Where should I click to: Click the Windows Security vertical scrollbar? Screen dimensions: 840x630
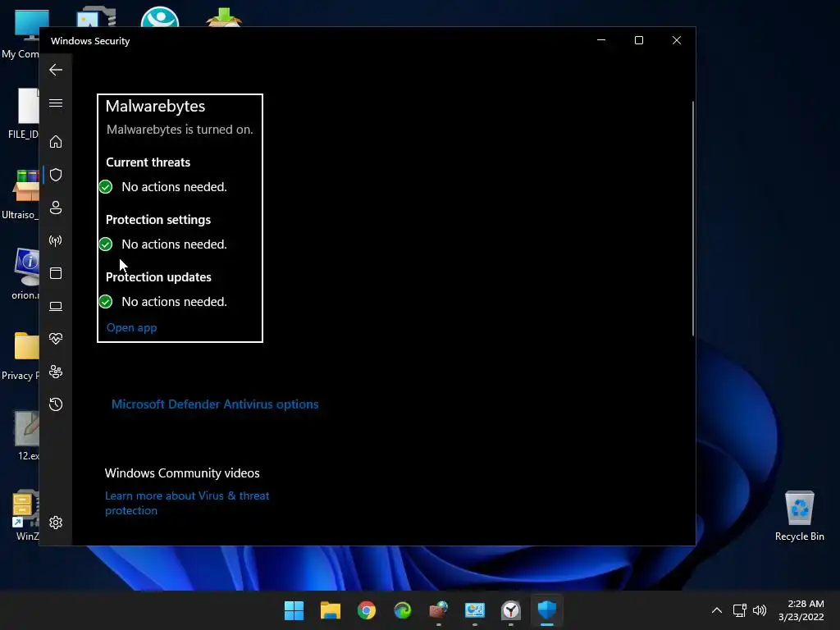pyautogui.click(x=692, y=218)
